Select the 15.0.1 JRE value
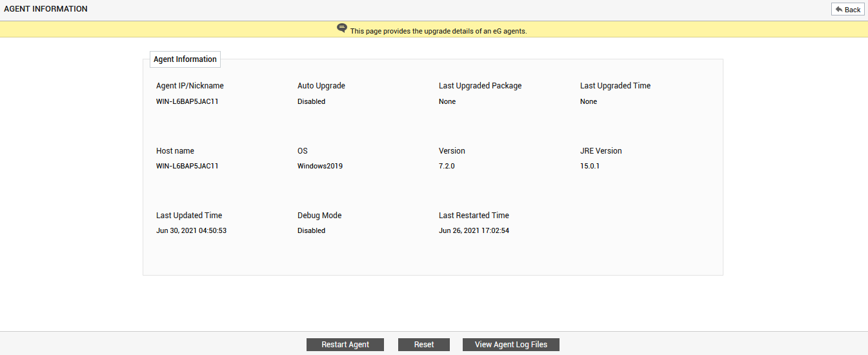The height and width of the screenshot is (355, 868). click(590, 166)
